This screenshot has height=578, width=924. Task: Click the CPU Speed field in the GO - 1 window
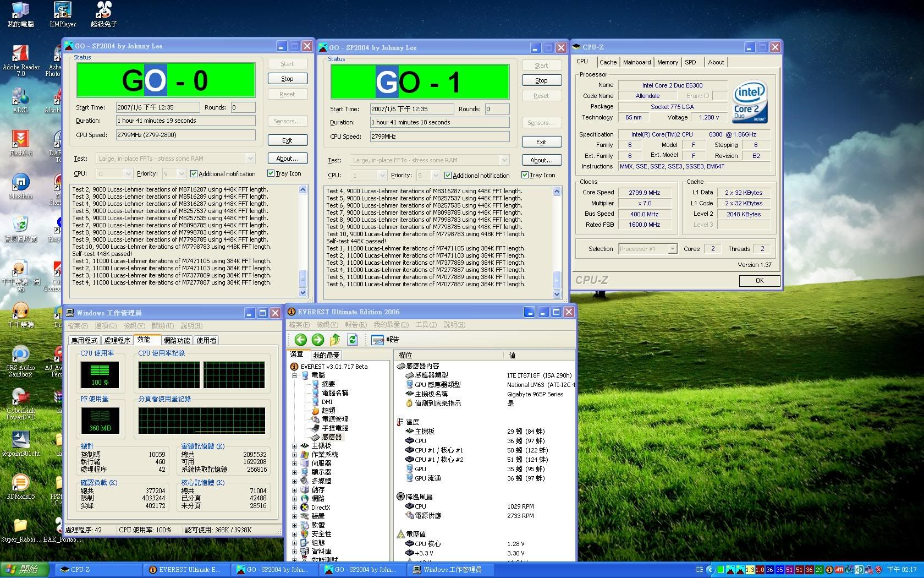pyautogui.click(x=439, y=137)
